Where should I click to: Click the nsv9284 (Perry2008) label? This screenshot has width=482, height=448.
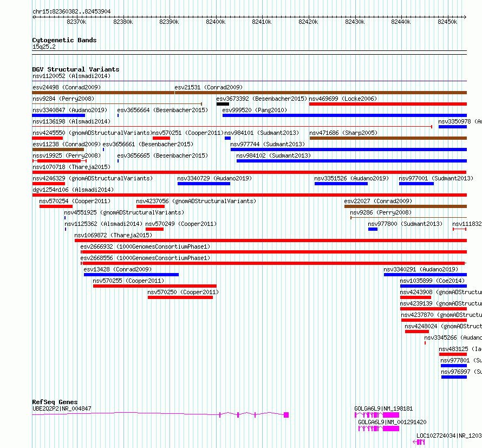(63, 99)
